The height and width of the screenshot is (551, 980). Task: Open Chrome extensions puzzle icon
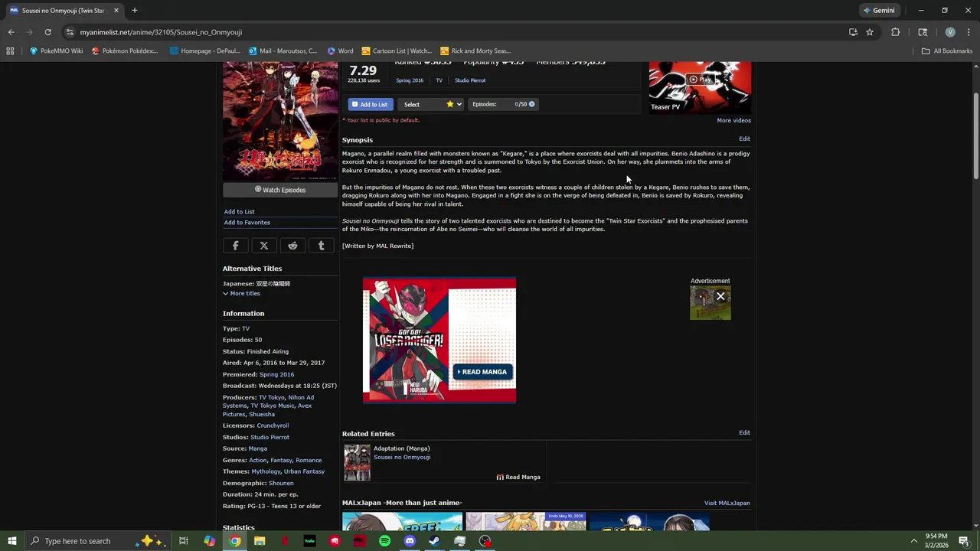pyautogui.click(x=895, y=32)
